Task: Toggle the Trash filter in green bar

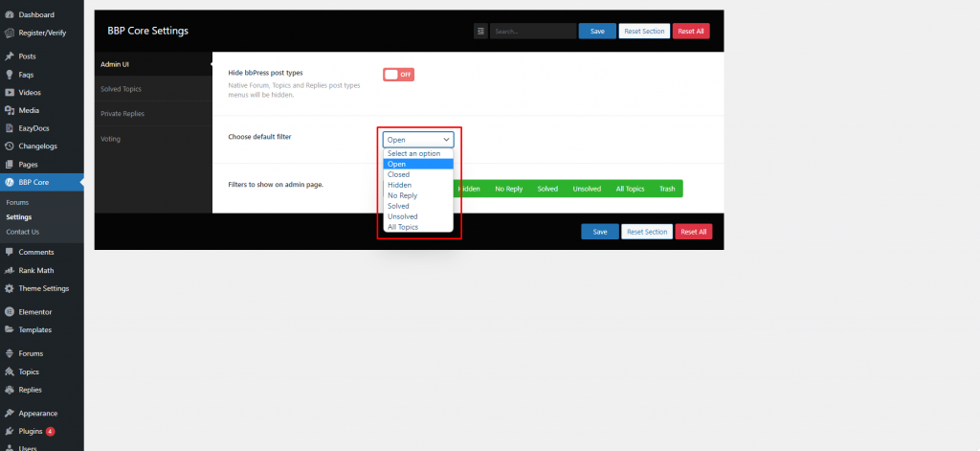Action: 667,189
